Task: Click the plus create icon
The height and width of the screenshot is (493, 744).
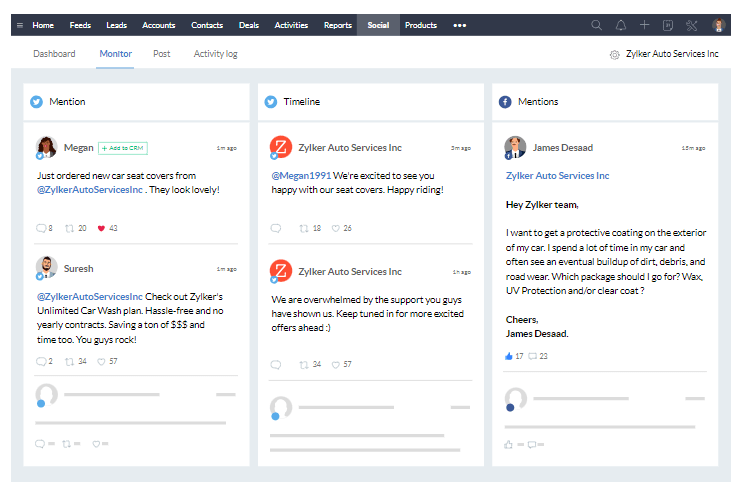Action: 644,25
